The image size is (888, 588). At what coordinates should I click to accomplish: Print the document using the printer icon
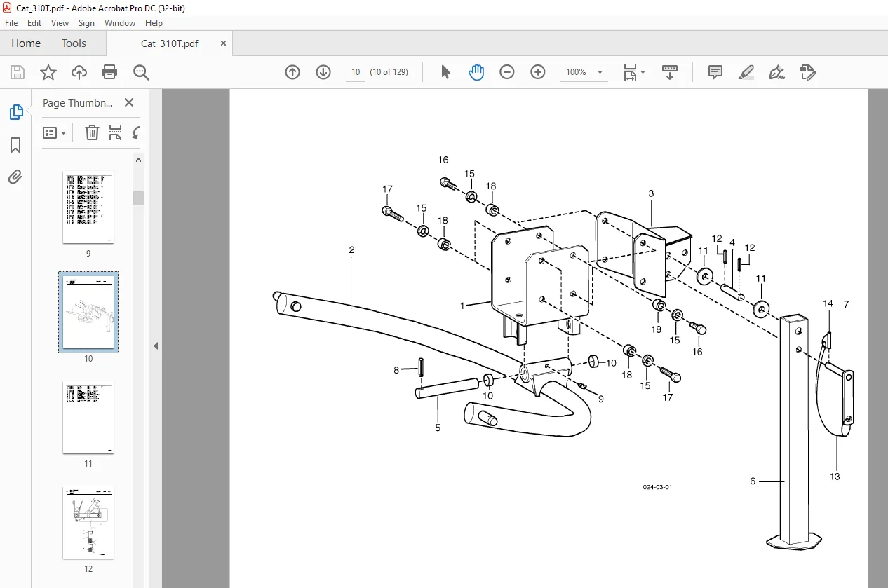coord(109,72)
